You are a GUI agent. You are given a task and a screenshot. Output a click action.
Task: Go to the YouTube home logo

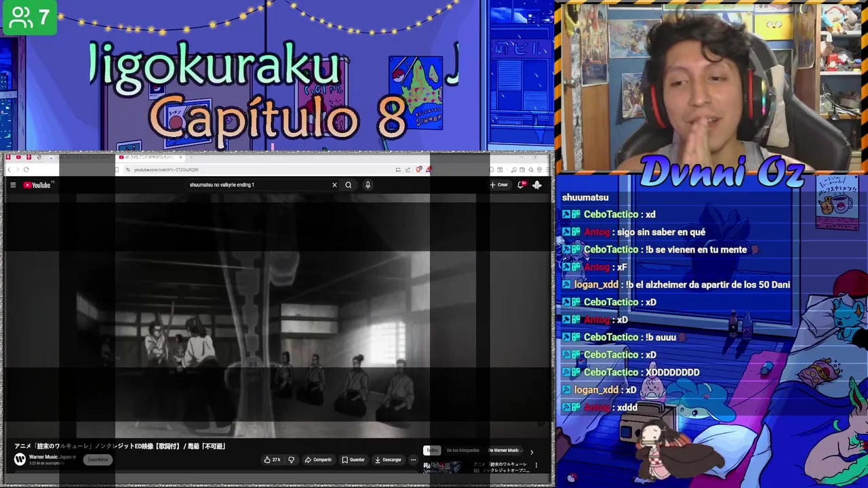(x=37, y=185)
